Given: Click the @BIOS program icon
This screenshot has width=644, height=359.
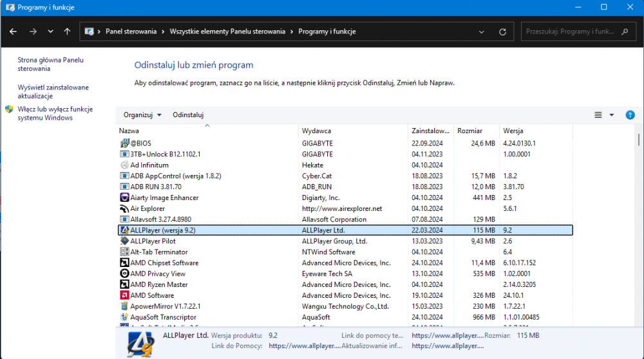Looking at the screenshot, I should pyautogui.click(x=125, y=143).
